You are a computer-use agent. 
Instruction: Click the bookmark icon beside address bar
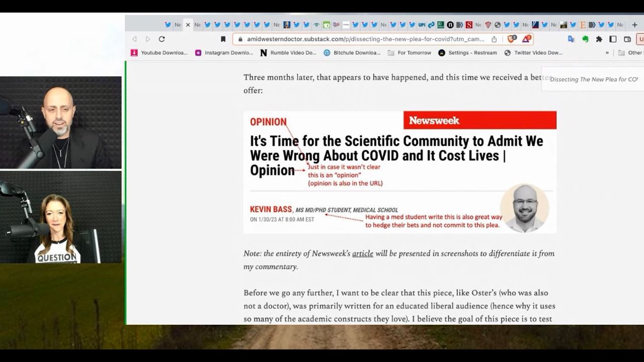coord(223,39)
